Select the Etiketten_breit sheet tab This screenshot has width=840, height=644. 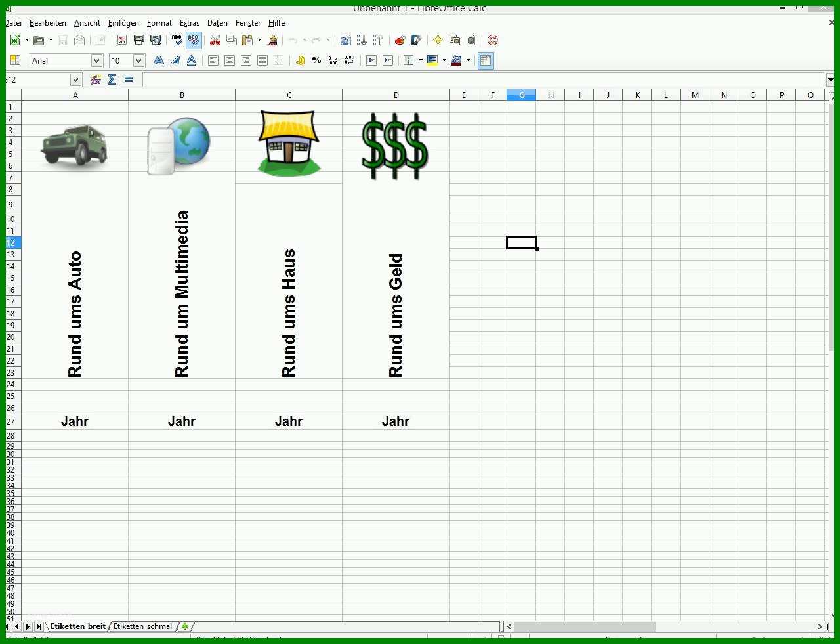(77, 626)
